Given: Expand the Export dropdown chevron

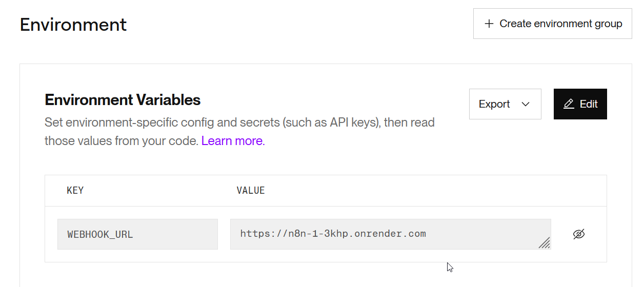Looking at the screenshot, I should pos(526,104).
